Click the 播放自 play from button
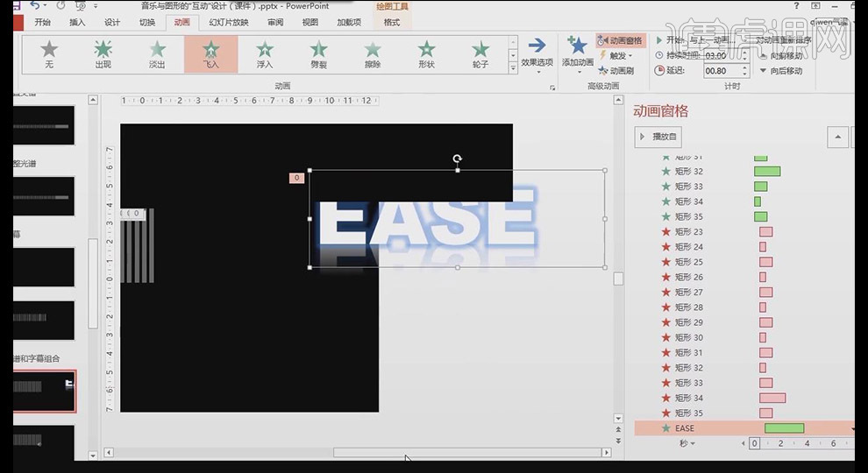The height and width of the screenshot is (473, 868). click(x=658, y=137)
